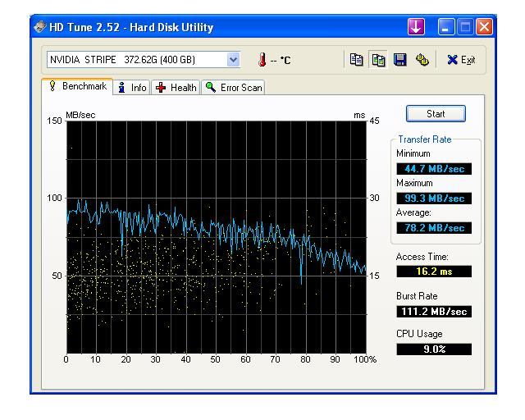
Task: Switch to the Info tab
Action: tap(132, 88)
